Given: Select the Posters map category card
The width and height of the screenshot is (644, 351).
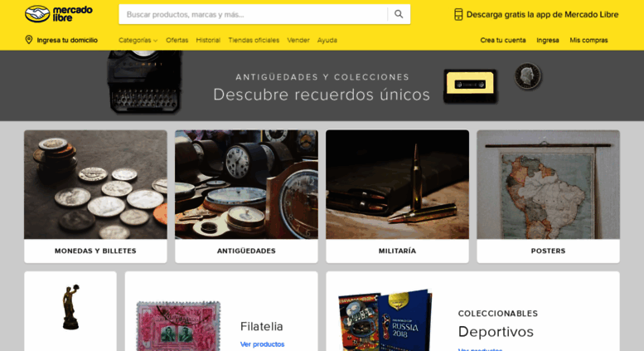Looking at the screenshot, I should 549,197.
